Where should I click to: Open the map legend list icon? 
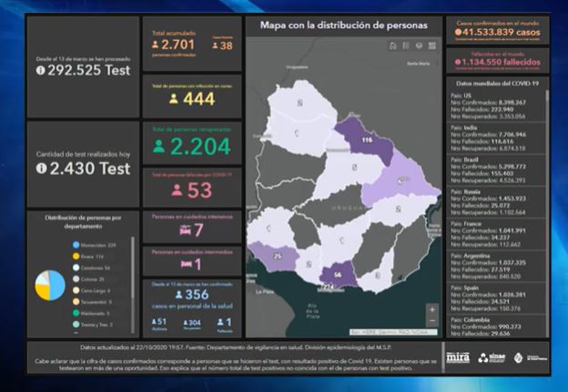coord(406,45)
